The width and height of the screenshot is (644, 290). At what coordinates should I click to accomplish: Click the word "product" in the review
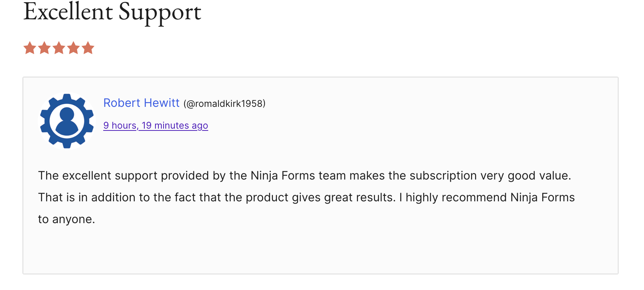268,197
